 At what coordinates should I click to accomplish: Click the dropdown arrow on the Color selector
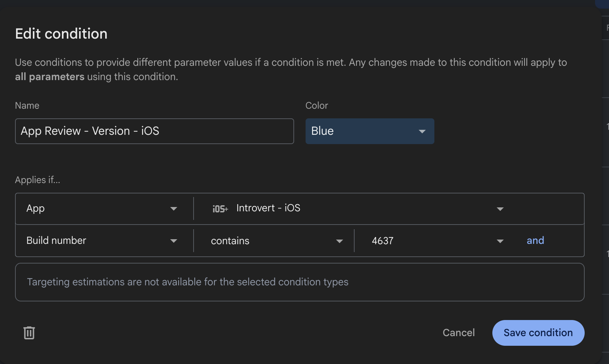click(x=422, y=131)
